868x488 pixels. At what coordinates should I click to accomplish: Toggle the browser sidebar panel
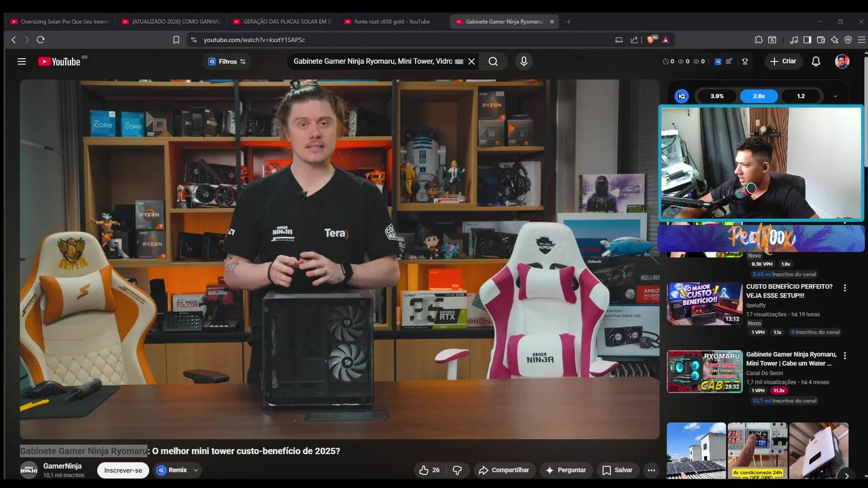(807, 40)
